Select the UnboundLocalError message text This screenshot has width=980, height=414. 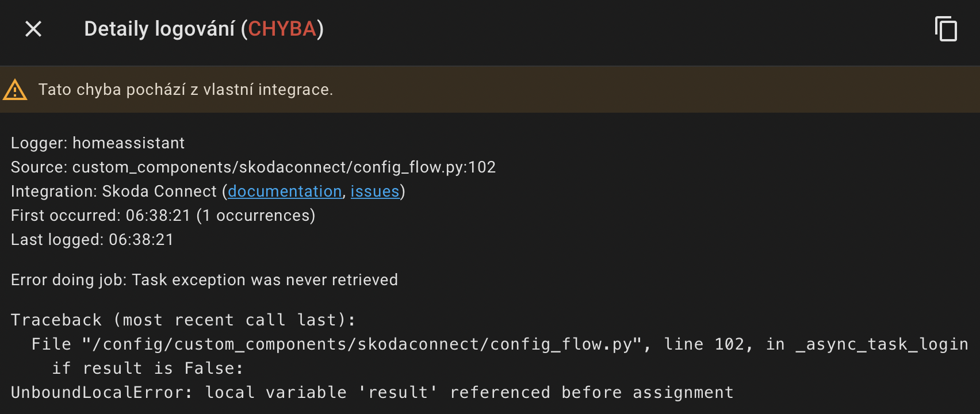click(371, 392)
